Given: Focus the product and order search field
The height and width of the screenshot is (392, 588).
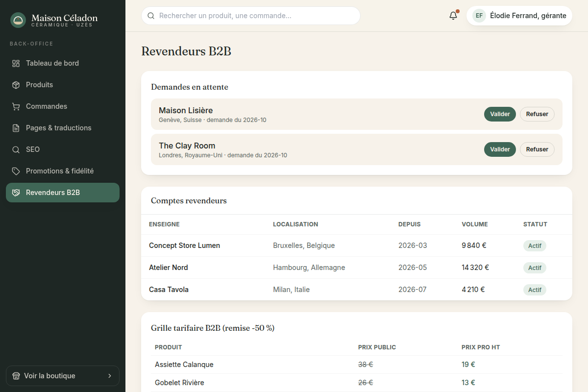Looking at the screenshot, I should click(251, 16).
